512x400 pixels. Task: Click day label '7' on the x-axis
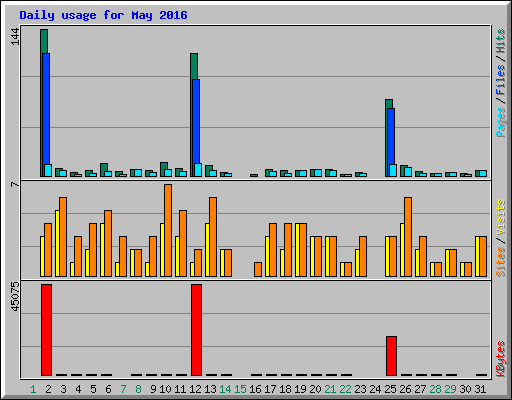123,389
